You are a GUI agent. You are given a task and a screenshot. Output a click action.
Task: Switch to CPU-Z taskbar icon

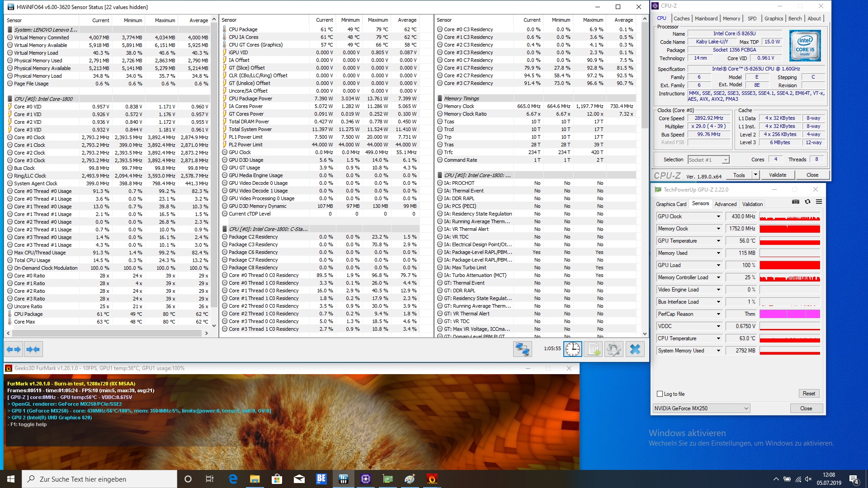[366, 479]
